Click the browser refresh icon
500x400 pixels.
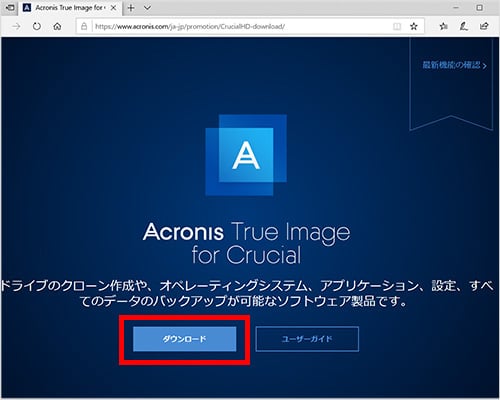(x=37, y=26)
